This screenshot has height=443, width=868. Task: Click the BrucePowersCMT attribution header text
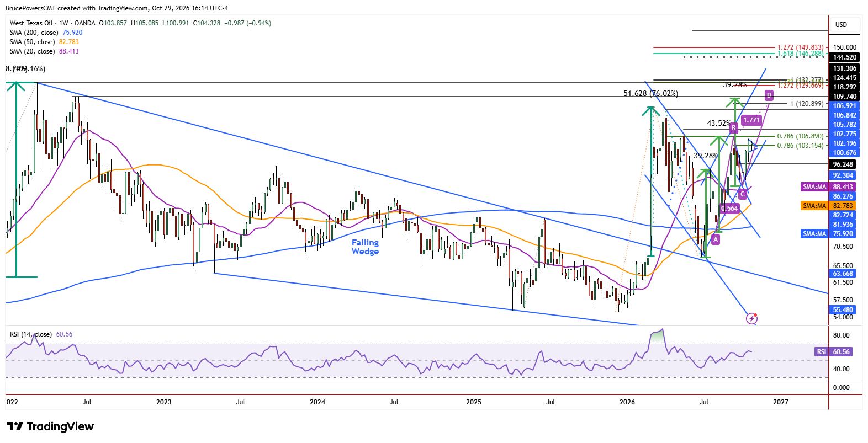[x=117, y=8]
